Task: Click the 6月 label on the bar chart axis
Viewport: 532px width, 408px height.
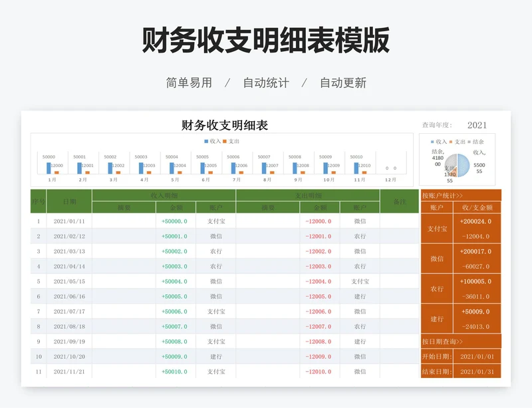Action: click(205, 180)
